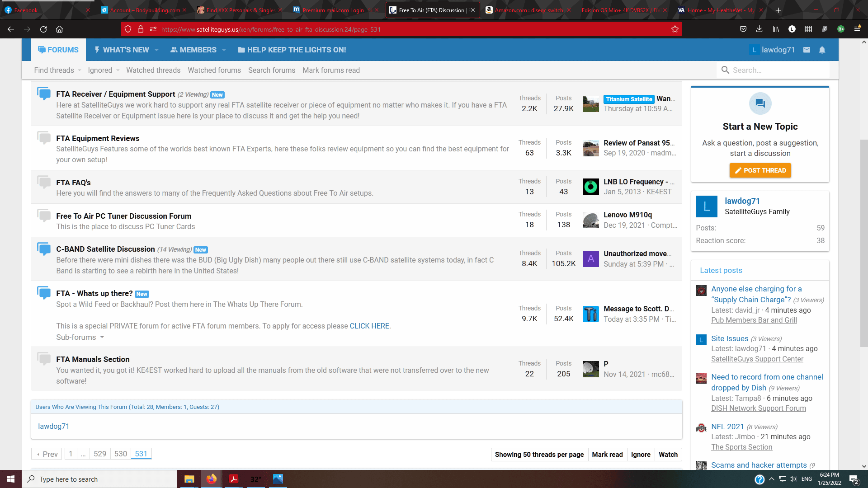Click the orange Post Thread button
868x488 pixels.
(x=760, y=170)
